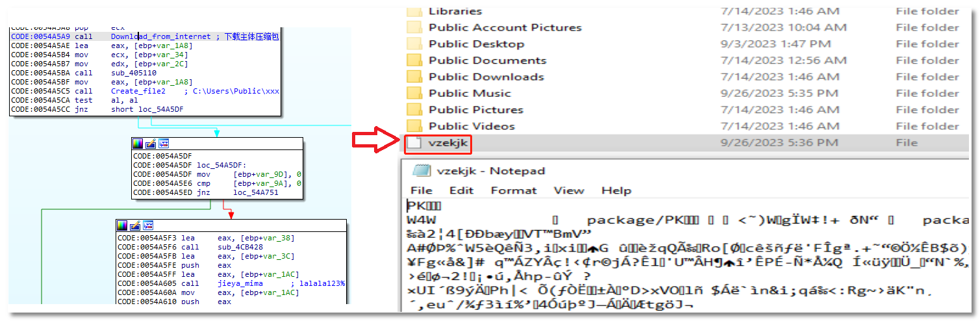Click the node color icon on loc_54A5DF block

click(138, 144)
